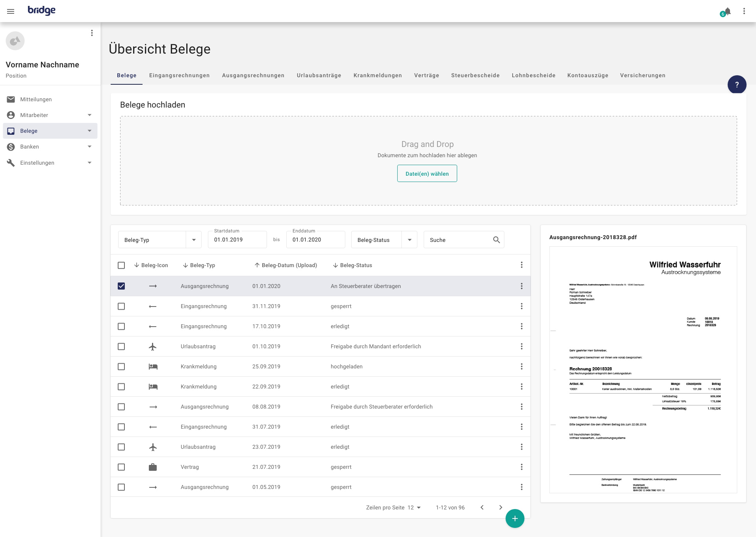Click airplane icon of 01.10.2019 Urlaubsantrag
Screen dimensions: 756x537
153,346
